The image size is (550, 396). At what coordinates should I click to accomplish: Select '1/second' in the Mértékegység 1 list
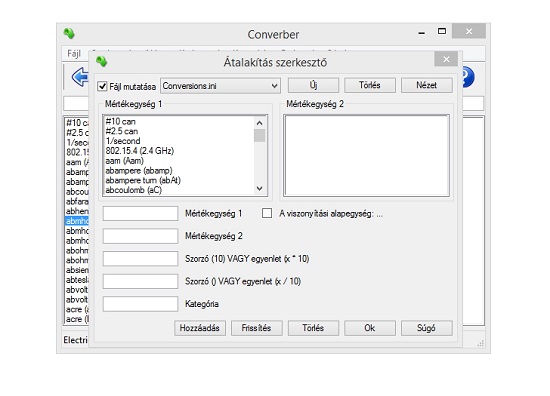coord(123,141)
